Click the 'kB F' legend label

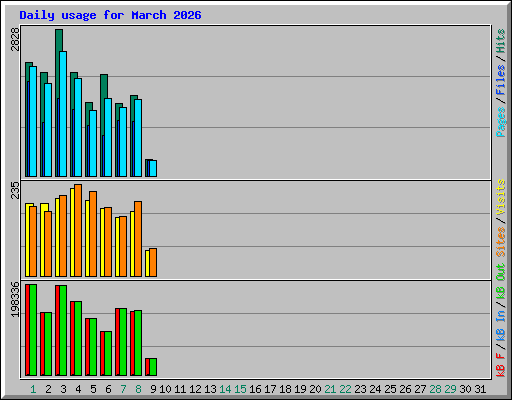501,365
